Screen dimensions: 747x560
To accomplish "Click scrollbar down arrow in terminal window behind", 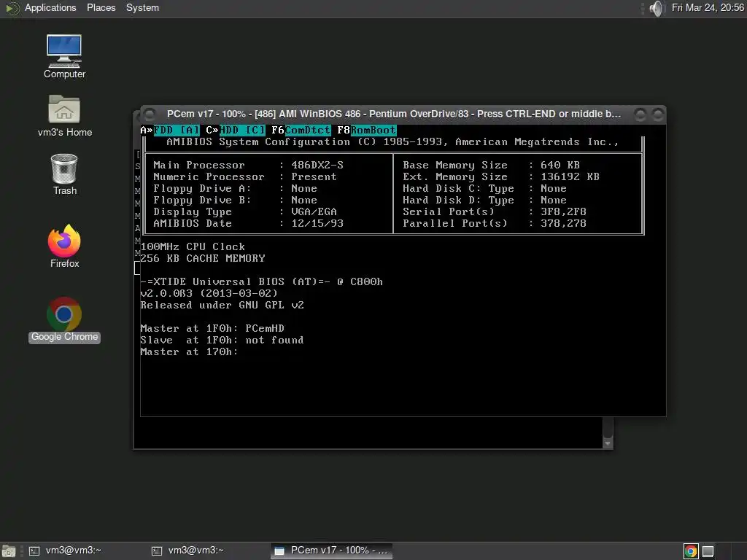I will [608, 443].
